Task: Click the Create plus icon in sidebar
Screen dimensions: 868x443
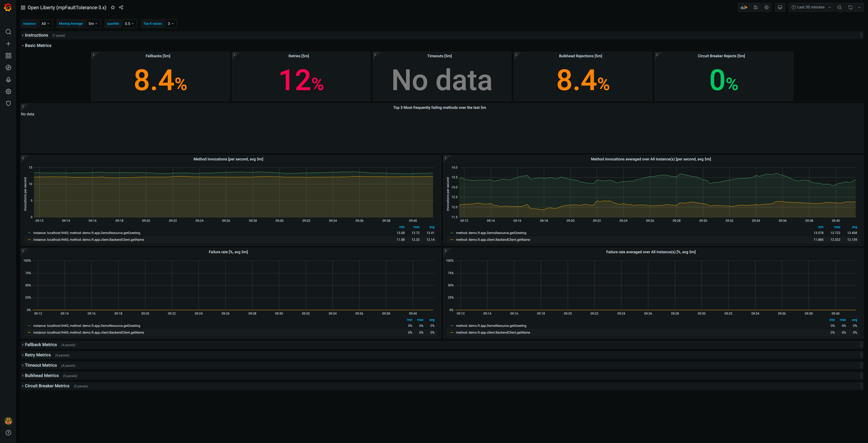Action: pyautogui.click(x=8, y=44)
